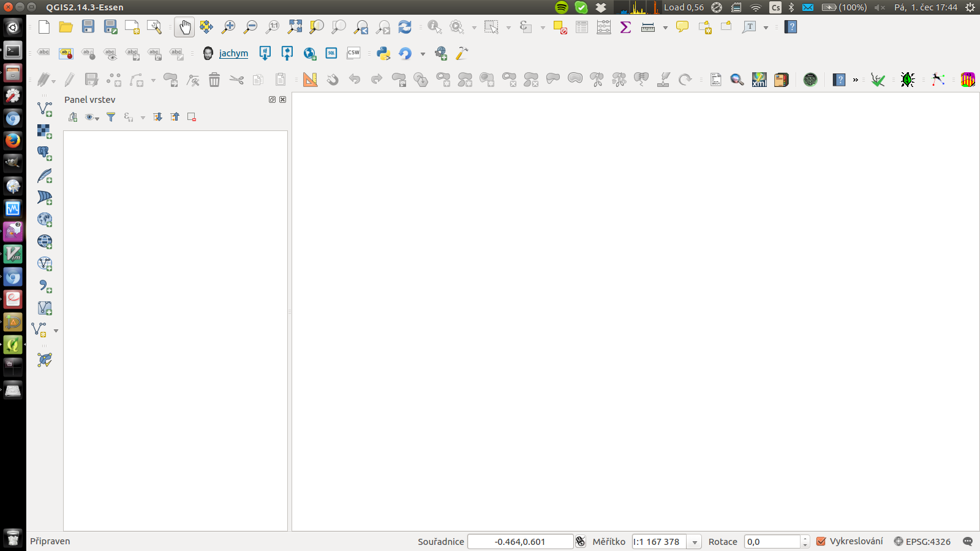Screen dimensions: 980x551
Task: Toggle mouse extents display icon
Action: tap(581, 541)
